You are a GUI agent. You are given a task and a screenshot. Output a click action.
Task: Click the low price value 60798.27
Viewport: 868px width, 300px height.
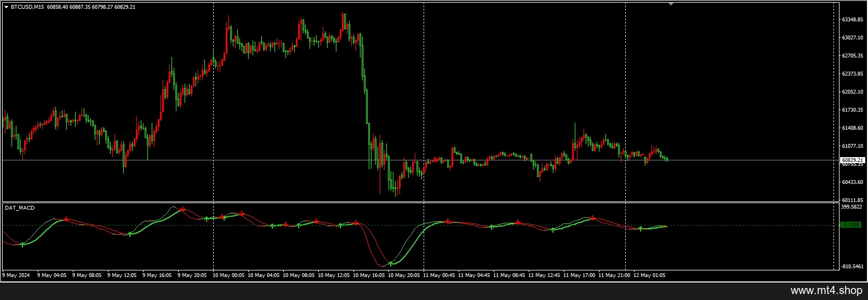pyautogui.click(x=102, y=7)
